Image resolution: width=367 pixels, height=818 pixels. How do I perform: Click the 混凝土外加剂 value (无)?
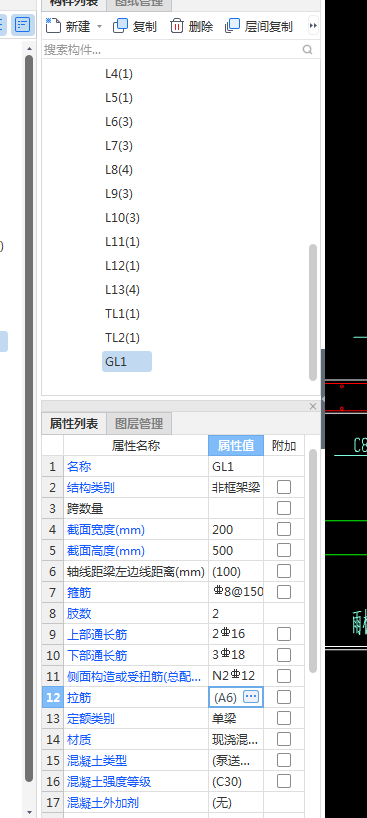pyautogui.click(x=236, y=802)
